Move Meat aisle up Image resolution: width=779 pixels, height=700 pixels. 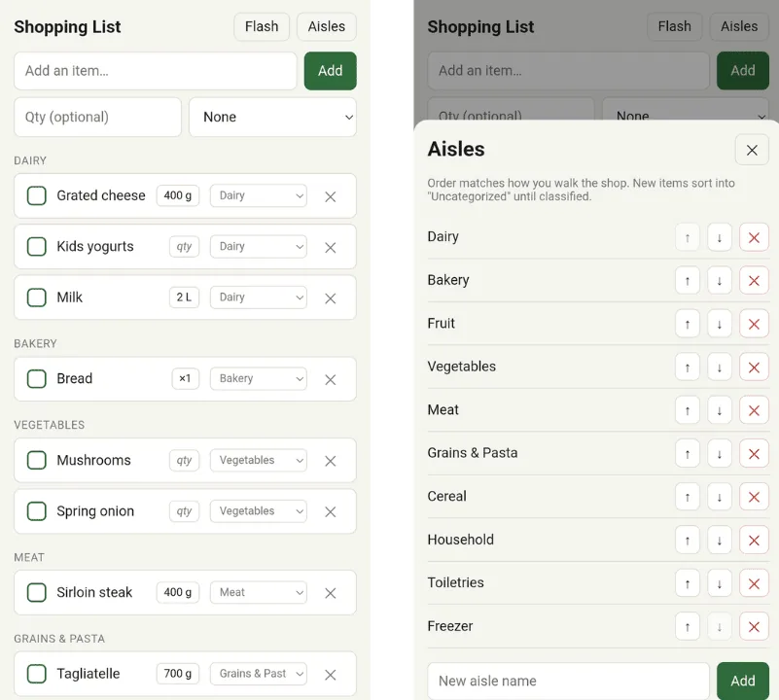(687, 410)
